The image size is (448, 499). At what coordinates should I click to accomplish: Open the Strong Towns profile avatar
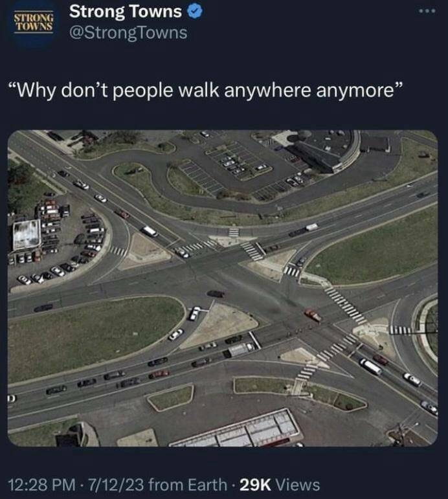(34, 22)
